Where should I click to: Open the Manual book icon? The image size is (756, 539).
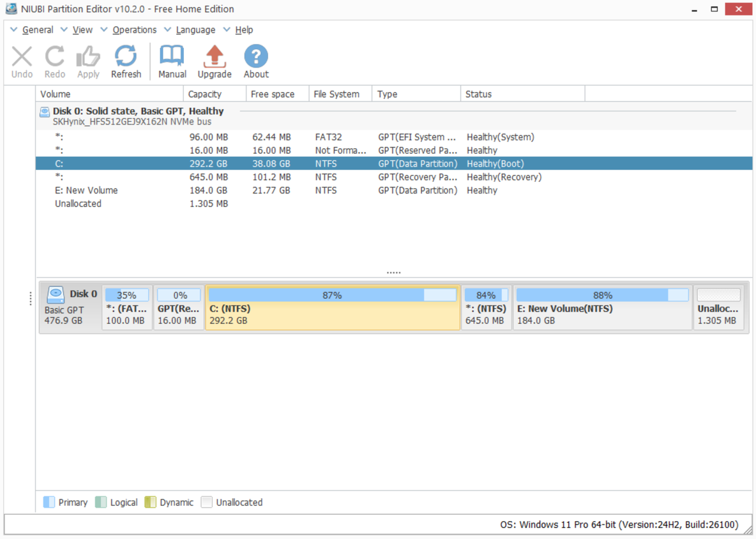tap(172, 56)
